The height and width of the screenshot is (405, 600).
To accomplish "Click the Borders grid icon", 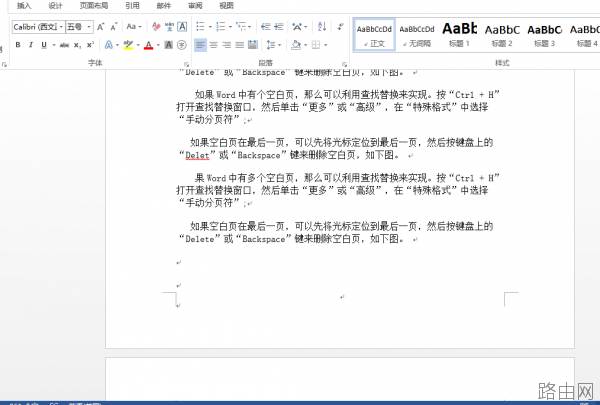I will coord(316,45).
